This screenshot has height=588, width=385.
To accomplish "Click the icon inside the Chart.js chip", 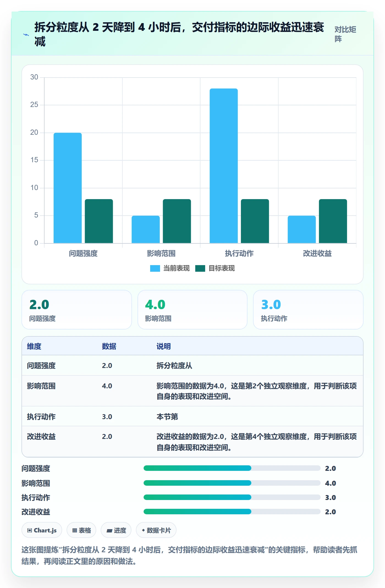I will (x=30, y=531).
